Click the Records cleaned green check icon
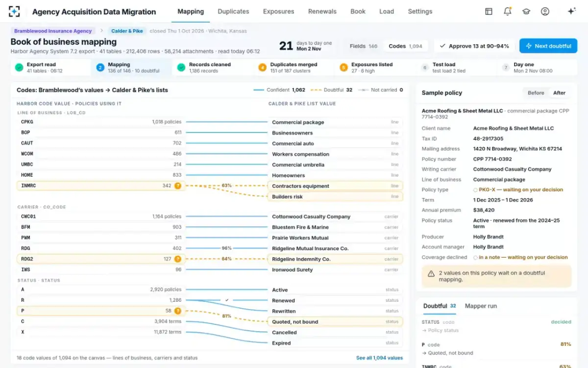Image resolution: width=588 pixels, height=368 pixels. pyautogui.click(x=181, y=68)
